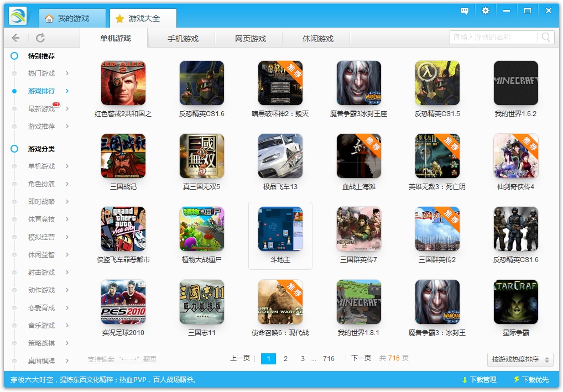The height and width of the screenshot is (392, 563).
Task: Select 休闲益智 category in the sidebar
Action: coord(41,254)
